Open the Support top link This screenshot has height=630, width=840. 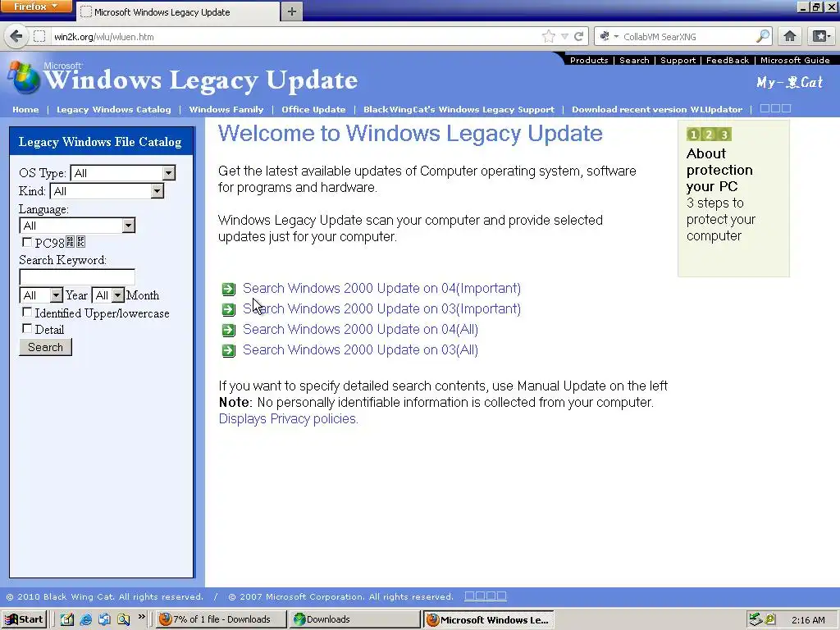pyautogui.click(x=678, y=60)
